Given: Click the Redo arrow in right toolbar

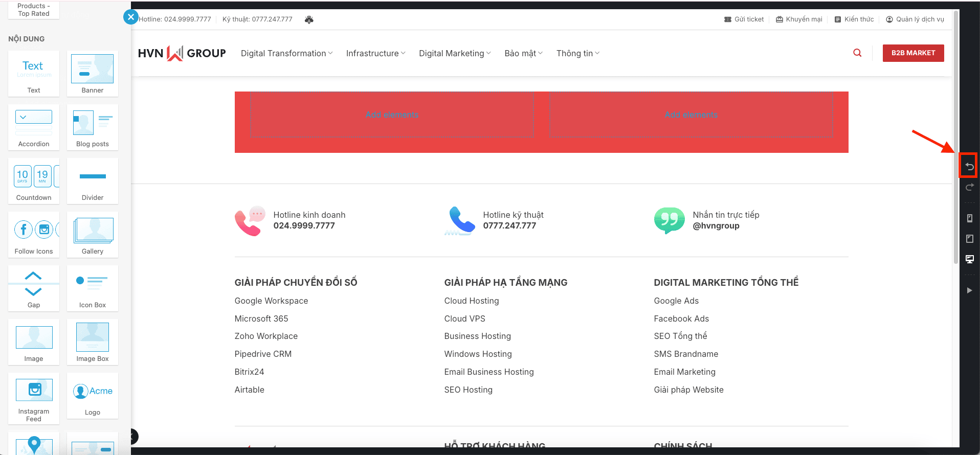Looking at the screenshot, I should point(969,187).
